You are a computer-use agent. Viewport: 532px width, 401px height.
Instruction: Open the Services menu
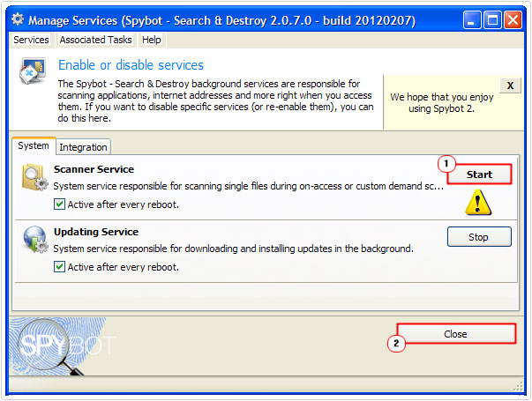31,40
